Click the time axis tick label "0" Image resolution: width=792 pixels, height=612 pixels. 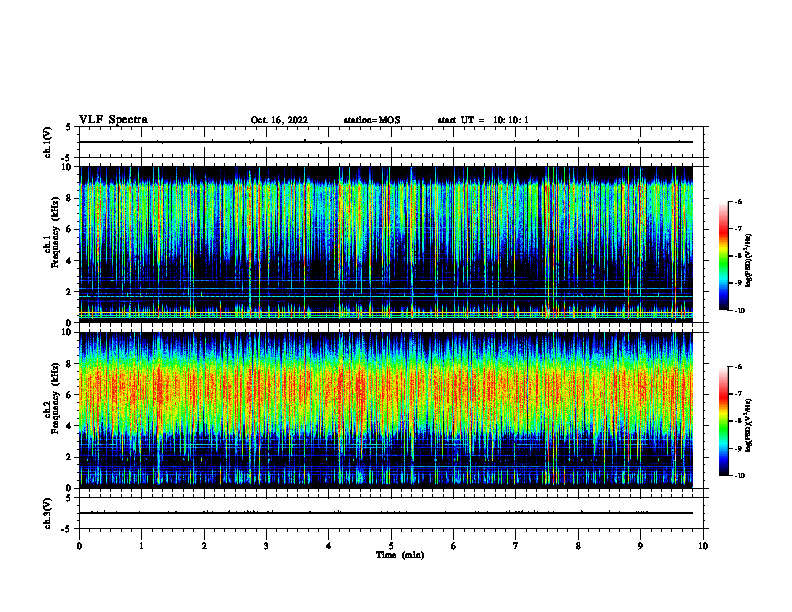click(x=79, y=546)
